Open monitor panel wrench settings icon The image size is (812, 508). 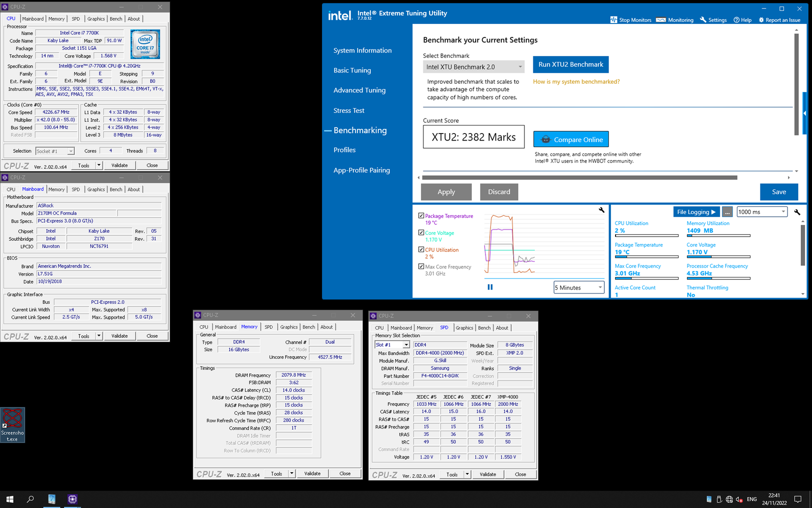797,212
